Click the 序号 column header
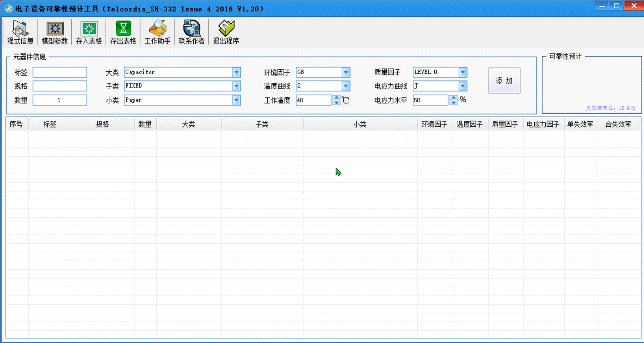The height and width of the screenshot is (343, 644). [x=16, y=124]
